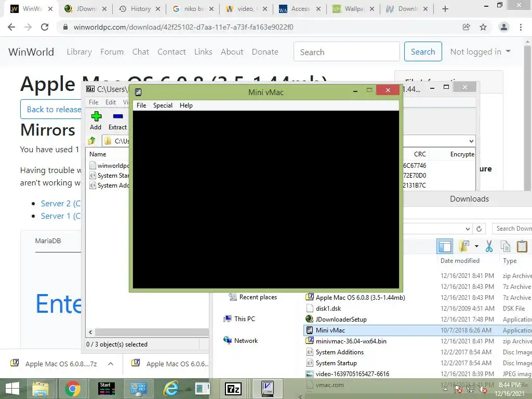The image size is (532, 399).
Task: Select the WinWorld browser tab
Action: pos(32,9)
